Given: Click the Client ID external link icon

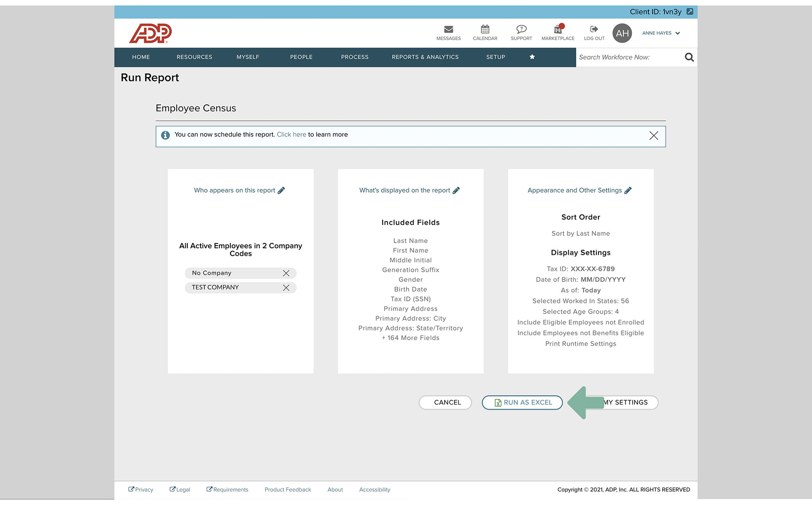Looking at the screenshot, I should pyautogui.click(x=690, y=11).
